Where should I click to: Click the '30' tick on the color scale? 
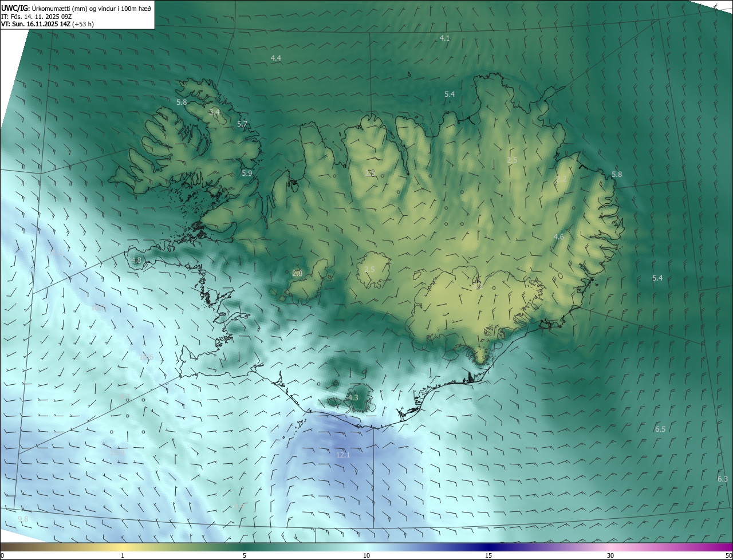(610, 556)
